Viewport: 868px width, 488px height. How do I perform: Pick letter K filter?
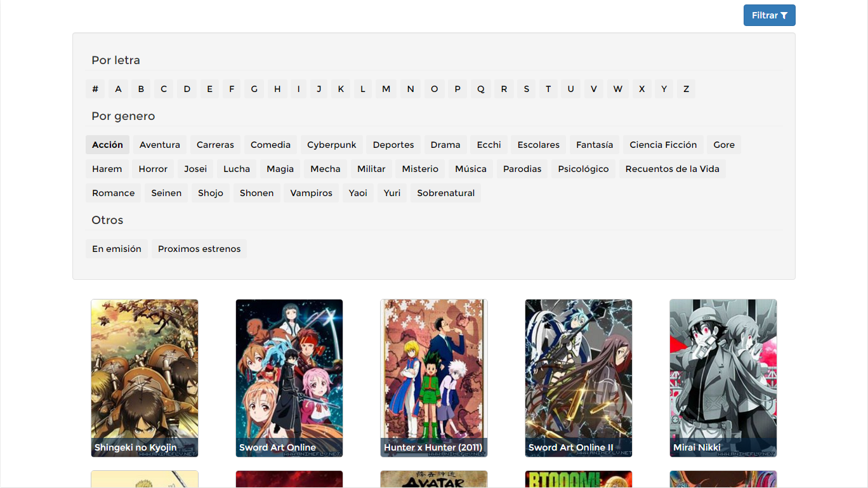[341, 89]
